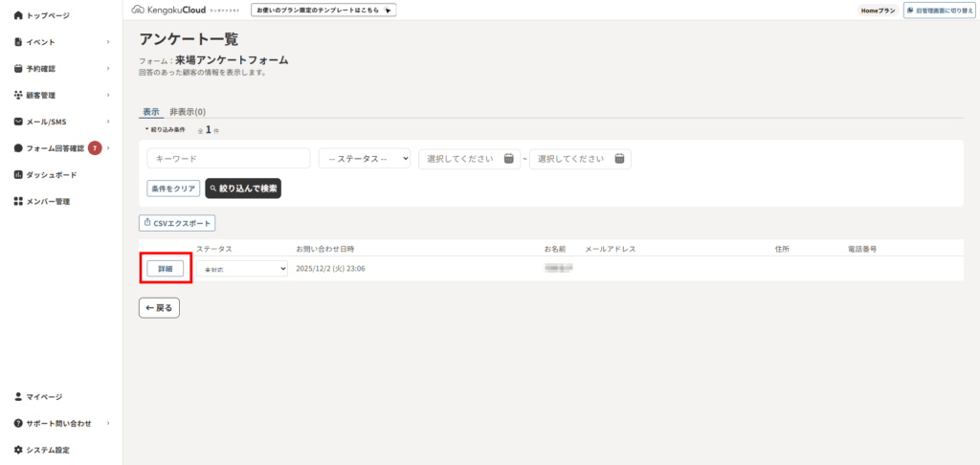The height and width of the screenshot is (465, 980).
Task: Select the 表示 tab
Action: coord(151,112)
